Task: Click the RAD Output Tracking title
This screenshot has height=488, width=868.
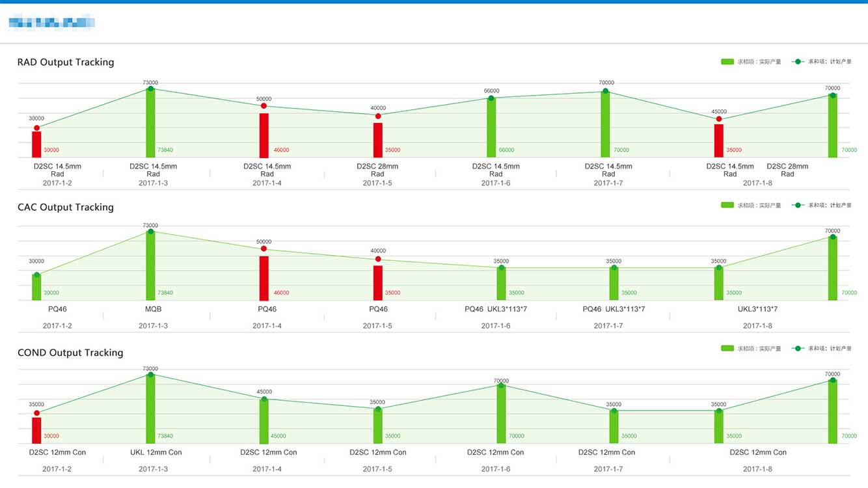Action: (x=66, y=62)
